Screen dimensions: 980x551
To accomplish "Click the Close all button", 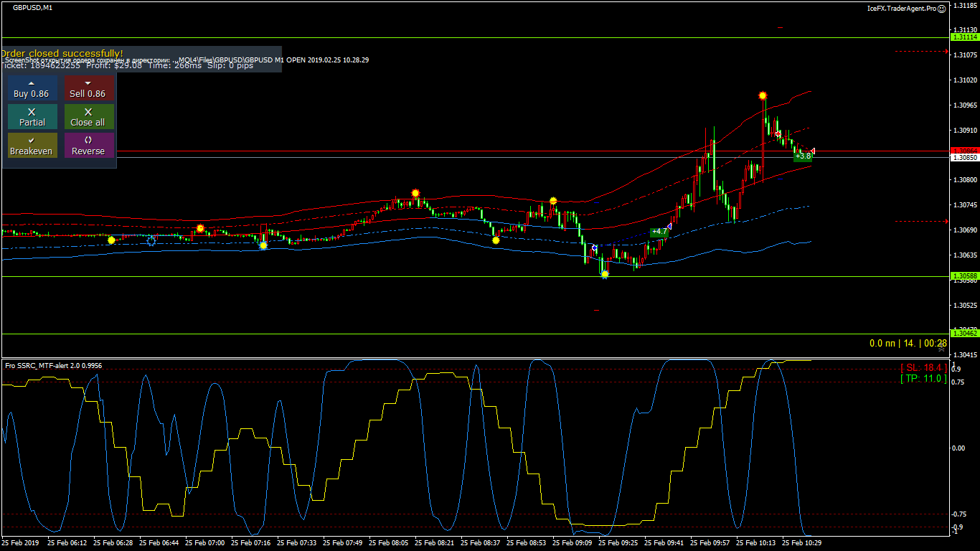I will [89, 117].
